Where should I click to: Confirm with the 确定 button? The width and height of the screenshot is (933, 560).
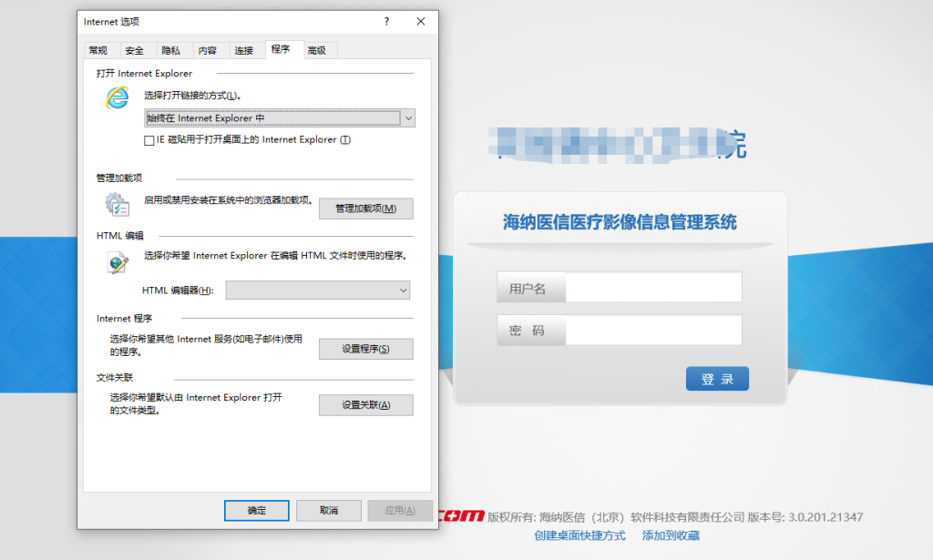256,511
